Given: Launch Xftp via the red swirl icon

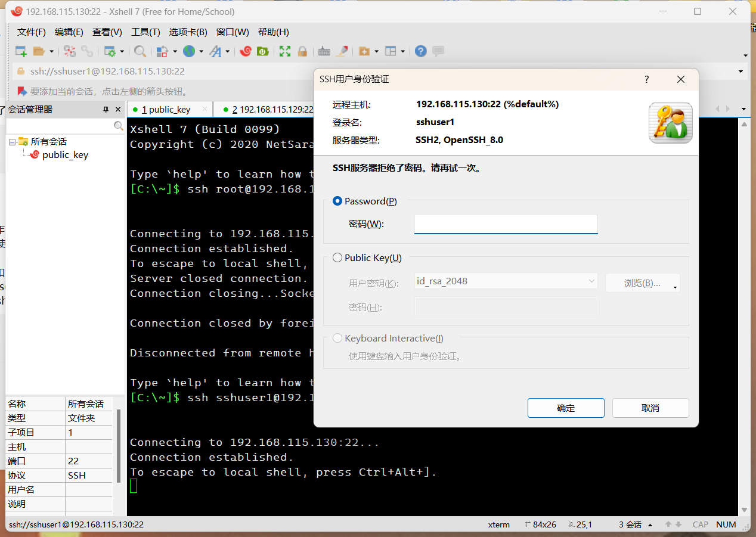Looking at the screenshot, I should click(x=245, y=51).
